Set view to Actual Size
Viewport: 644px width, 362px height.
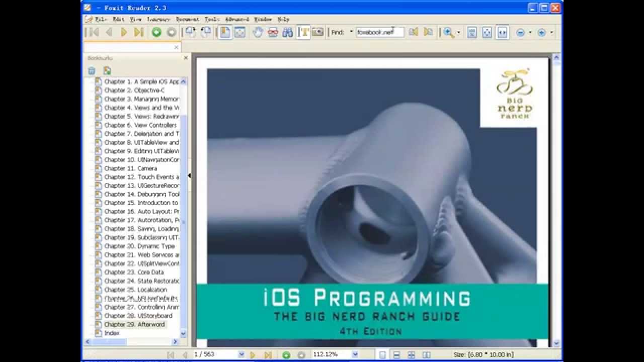tap(472, 33)
